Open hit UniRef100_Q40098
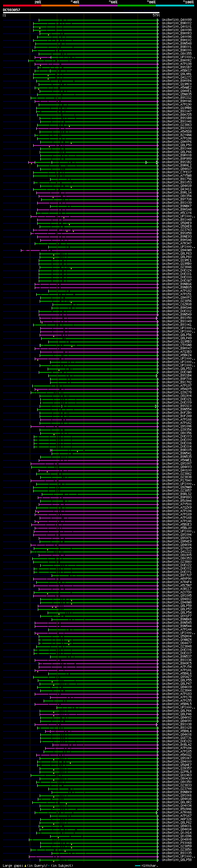This screenshot has width=197, height=868. click(x=177, y=30)
